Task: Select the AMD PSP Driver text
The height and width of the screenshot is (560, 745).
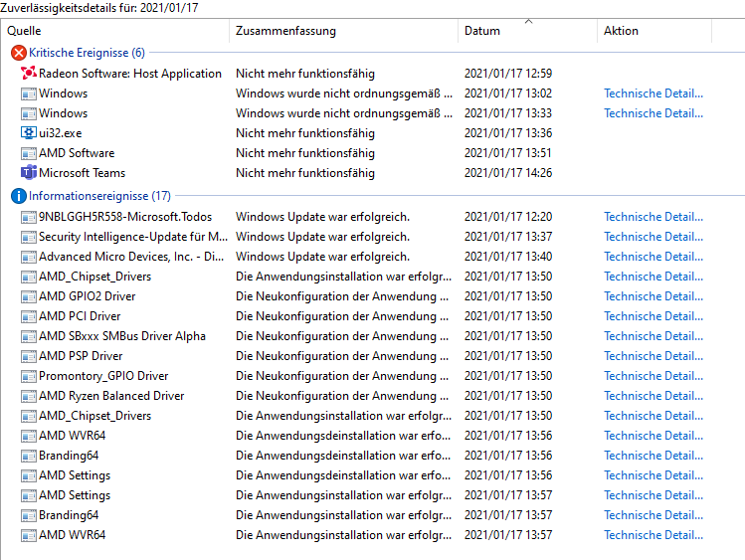Action: (81, 356)
